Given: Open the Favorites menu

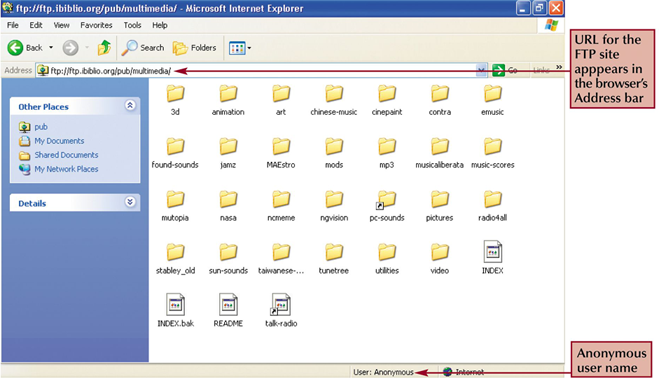Looking at the screenshot, I should [x=96, y=25].
